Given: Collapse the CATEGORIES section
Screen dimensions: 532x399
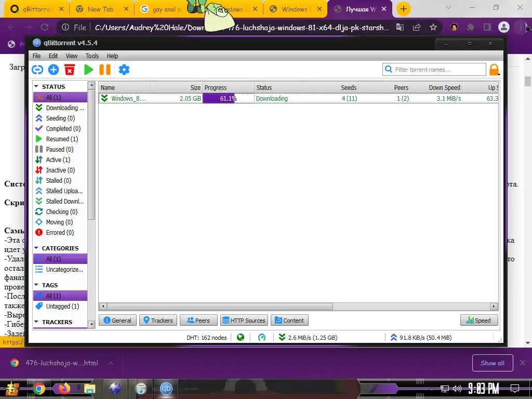Looking at the screenshot, I should 36,248.
